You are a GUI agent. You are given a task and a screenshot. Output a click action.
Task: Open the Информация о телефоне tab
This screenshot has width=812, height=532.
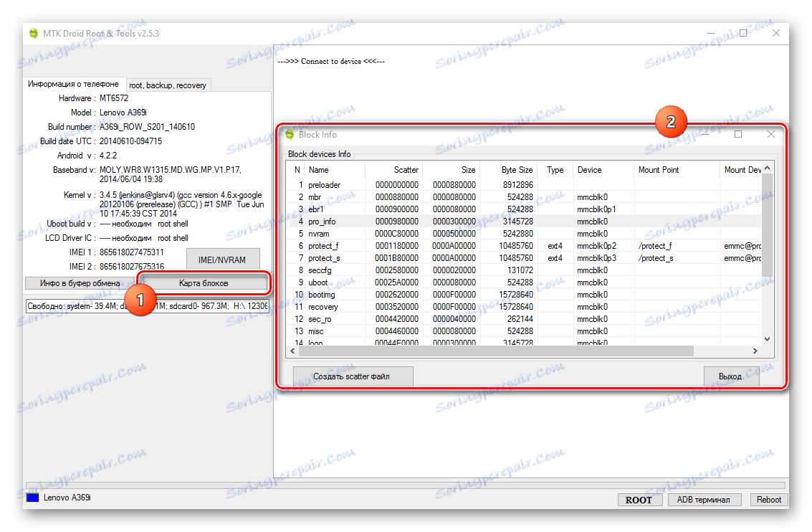point(73,83)
